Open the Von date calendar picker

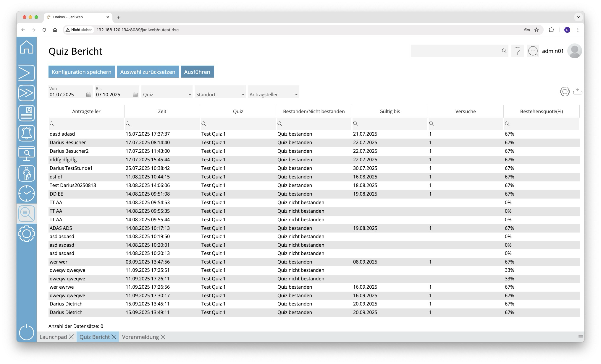point(88,95)
